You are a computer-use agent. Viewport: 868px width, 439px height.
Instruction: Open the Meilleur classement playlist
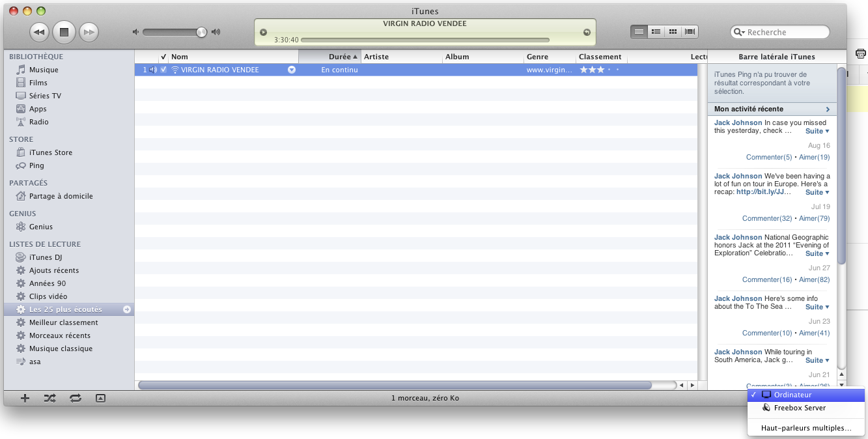click(64, 322)
